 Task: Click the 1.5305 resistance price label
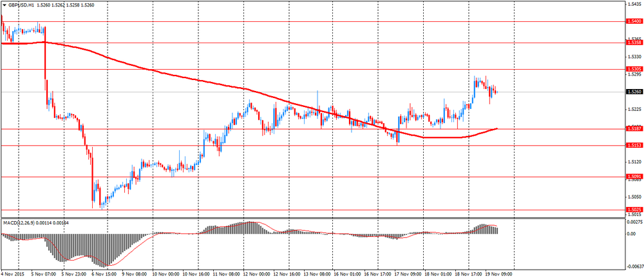[633, 69]
